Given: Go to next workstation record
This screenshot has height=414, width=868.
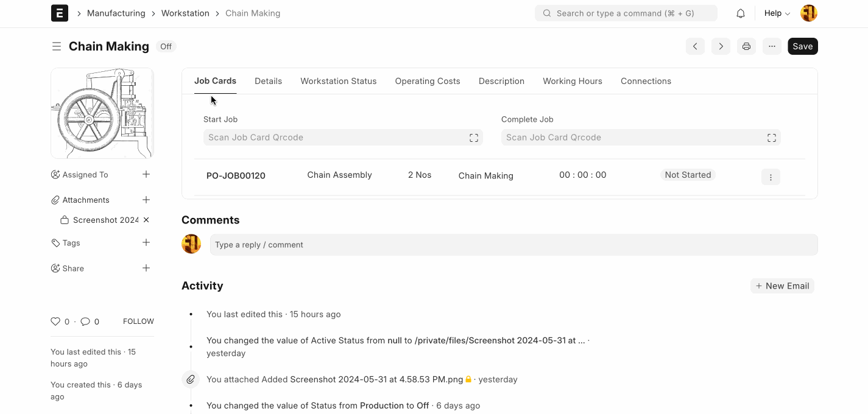Looking at the screenshot, I should point(721,46).
